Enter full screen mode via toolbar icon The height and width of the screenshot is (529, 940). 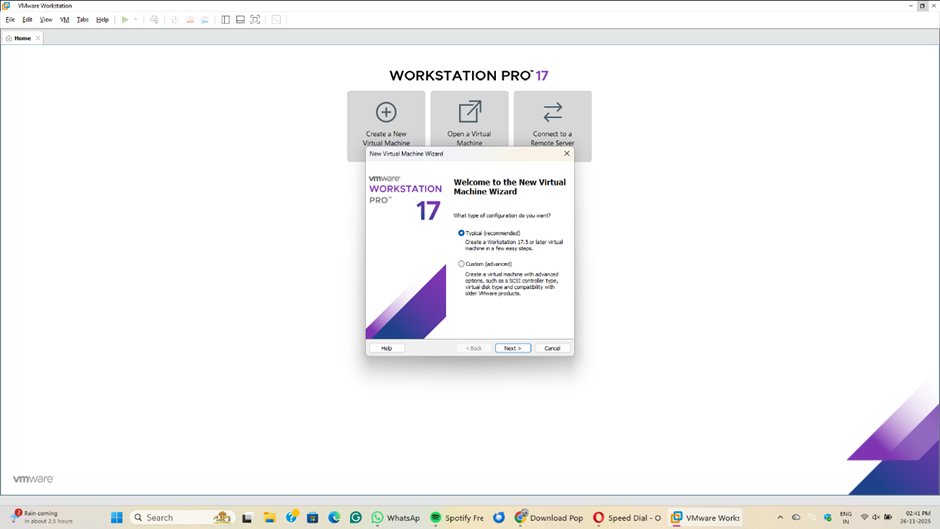[x=255, y=20]
